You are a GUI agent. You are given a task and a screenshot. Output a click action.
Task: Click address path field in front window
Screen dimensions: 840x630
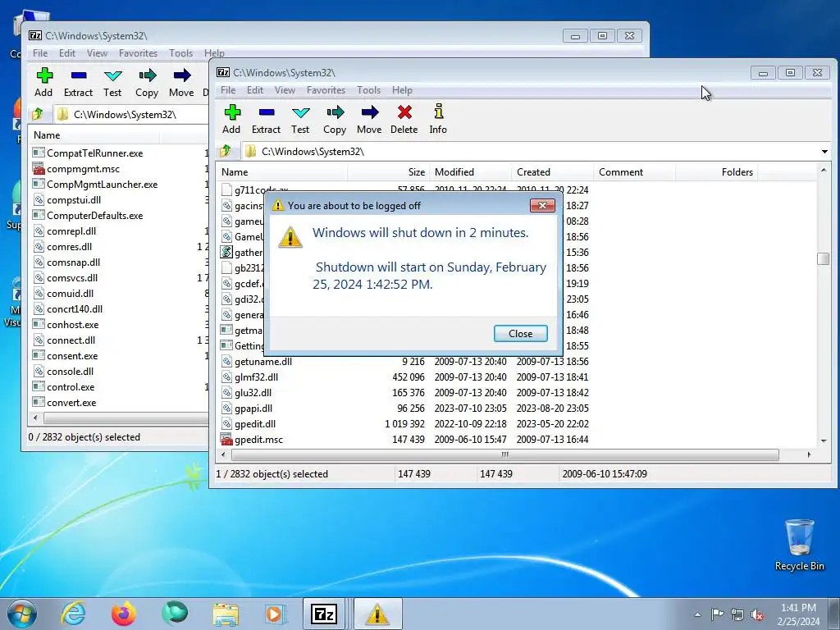coord(531,152)
